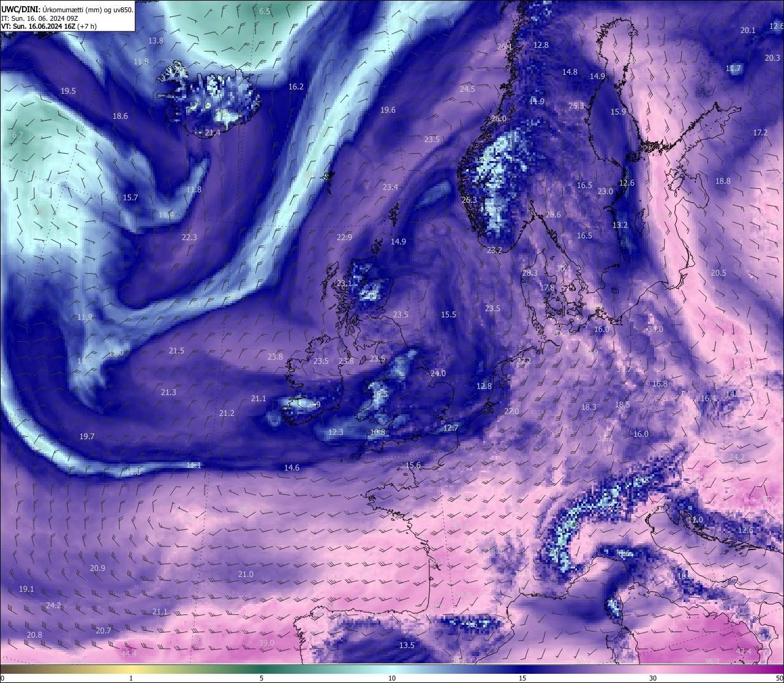The image size is (784, 683).
Task: Click the 23.0 value label
Action: tap(605, 192)
